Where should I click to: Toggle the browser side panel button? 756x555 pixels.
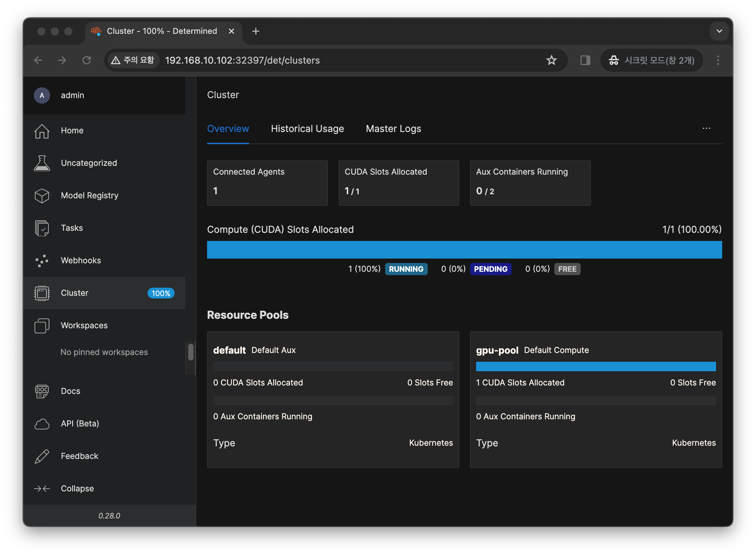[x=585, y=60]
